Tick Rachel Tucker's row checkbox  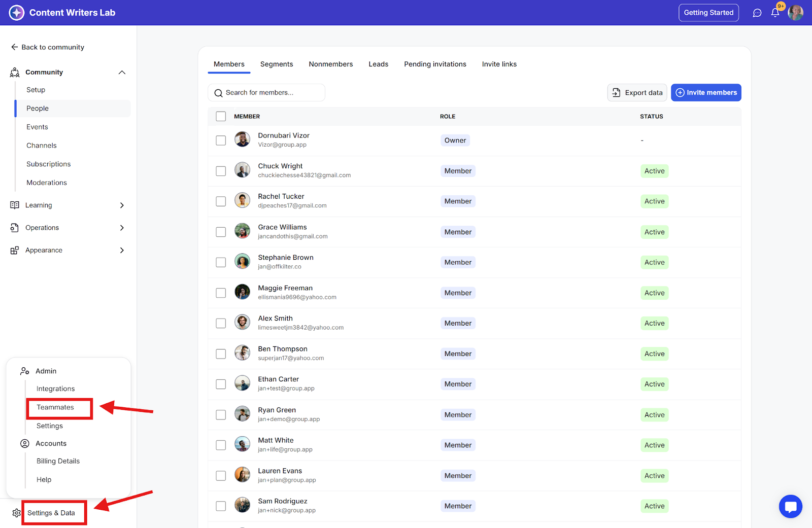click(x=221, y=201)
